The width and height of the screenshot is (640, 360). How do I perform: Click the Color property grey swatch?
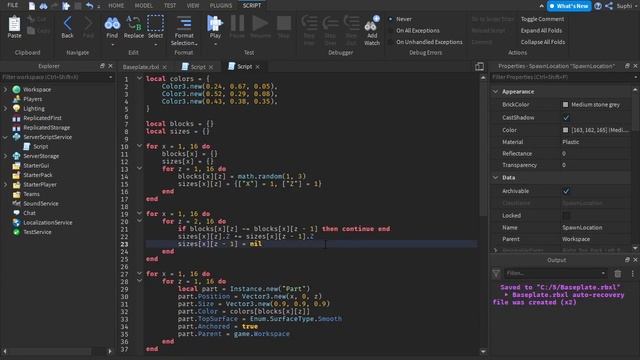565,130
